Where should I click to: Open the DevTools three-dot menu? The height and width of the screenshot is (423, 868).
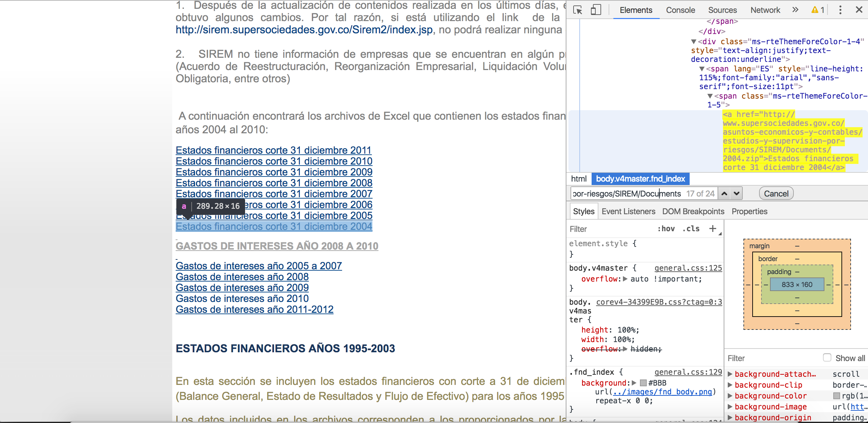(840, 10)
